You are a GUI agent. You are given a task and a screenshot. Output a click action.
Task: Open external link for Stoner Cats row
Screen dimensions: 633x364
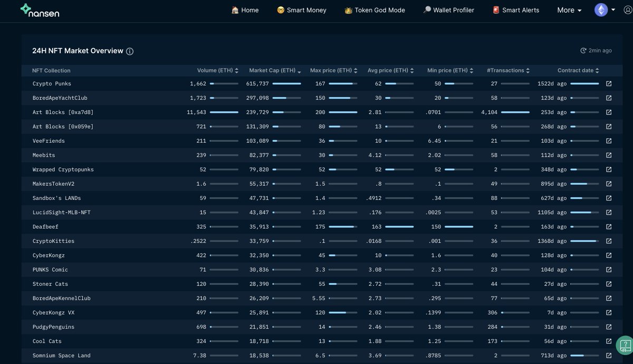coord(609,284)
